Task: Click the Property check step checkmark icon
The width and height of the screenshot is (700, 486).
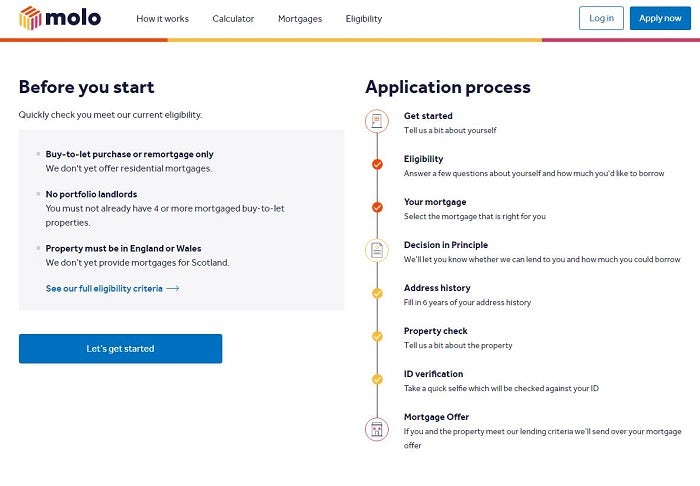Action: [377, 336]
